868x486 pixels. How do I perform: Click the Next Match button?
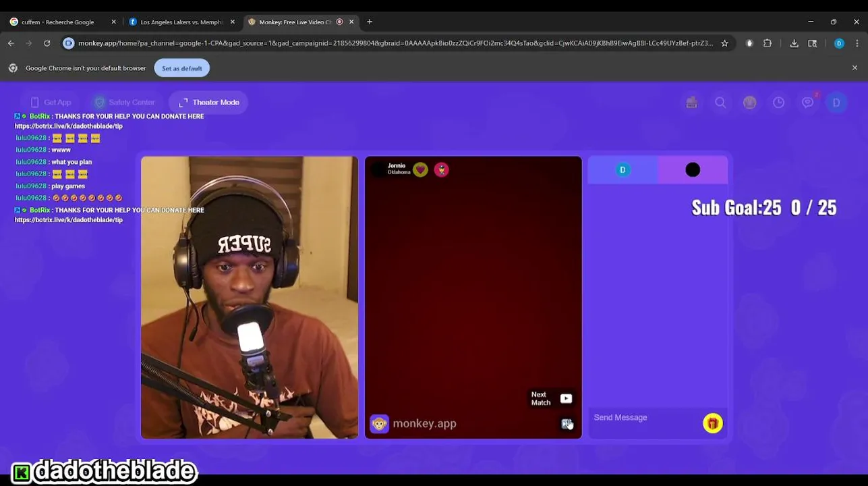[551, 399]
